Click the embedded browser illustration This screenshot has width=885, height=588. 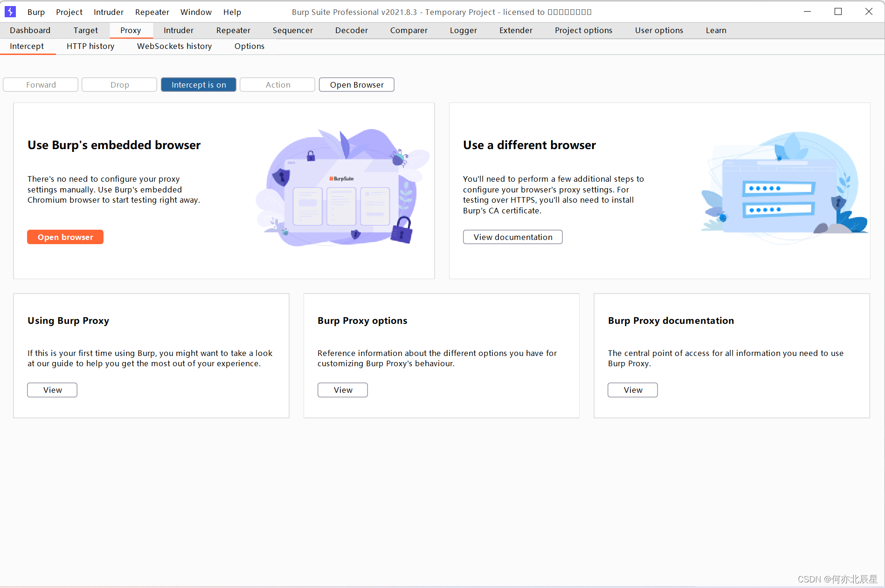pos(342,187)
